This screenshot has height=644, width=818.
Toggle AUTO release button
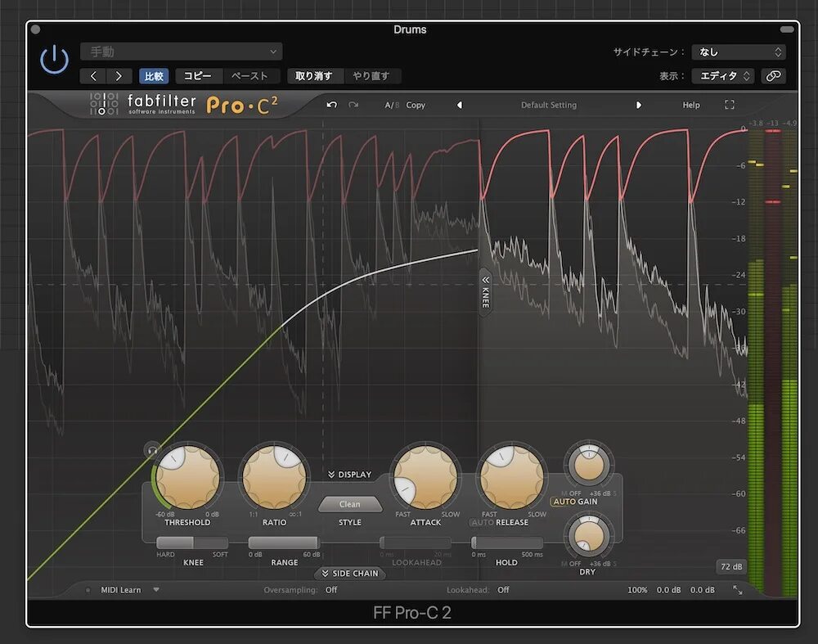tap(482, 522)
